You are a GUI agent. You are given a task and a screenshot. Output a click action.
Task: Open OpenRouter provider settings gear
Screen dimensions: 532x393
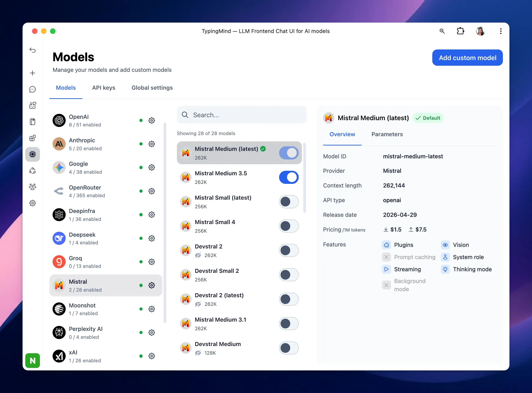tap(152, 191)
